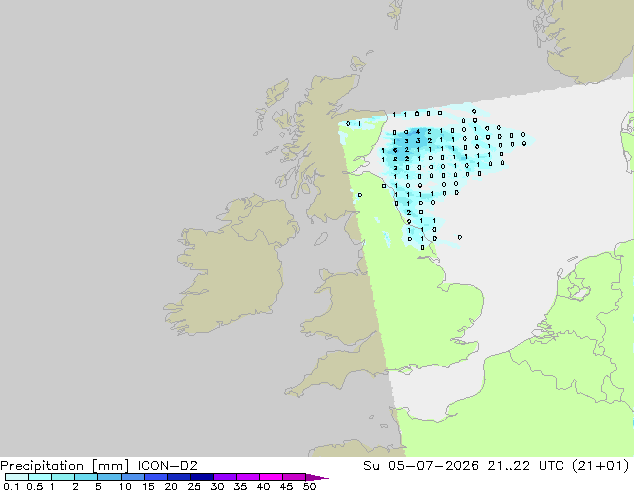634x490 pixels.
Task: Click the '50' legend scale label
Action: [x=309, y=486]
